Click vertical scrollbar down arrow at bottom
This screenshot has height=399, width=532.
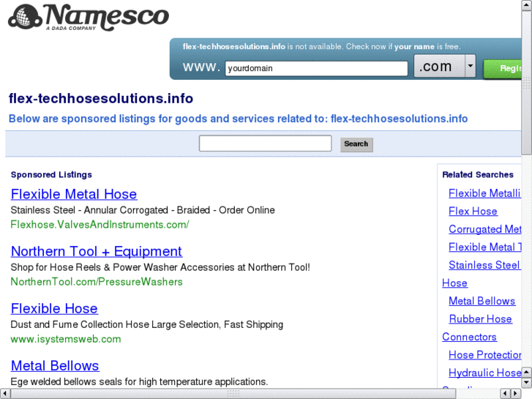click(527, 383)
